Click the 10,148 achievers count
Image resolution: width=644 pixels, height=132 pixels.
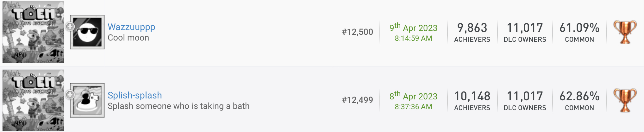pyautogui.click(x=472, y=96)
